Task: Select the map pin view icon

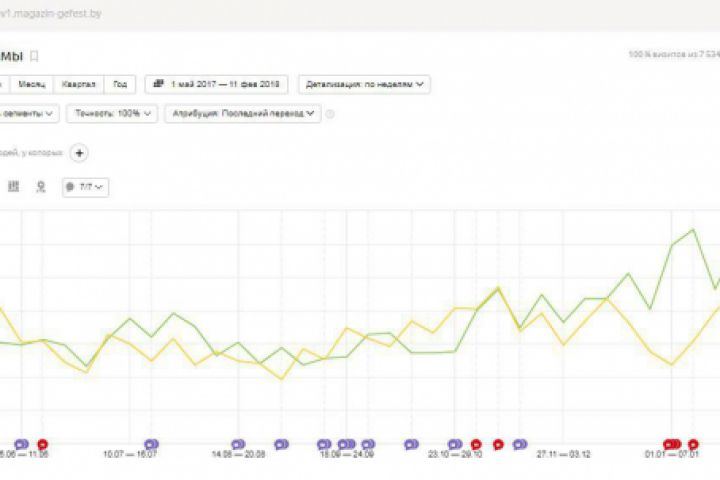Action: coord(41,186)
